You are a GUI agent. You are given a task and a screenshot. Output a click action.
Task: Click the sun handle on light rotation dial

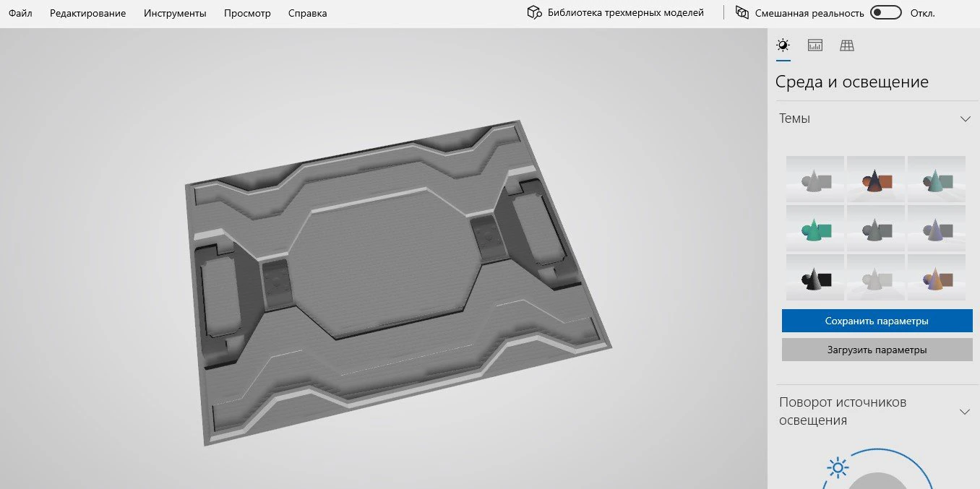(838, 467)
